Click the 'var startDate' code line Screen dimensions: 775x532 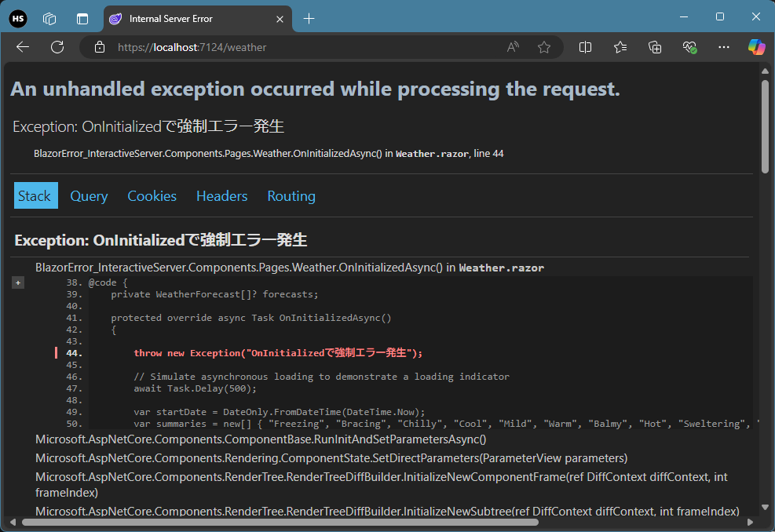280,411
